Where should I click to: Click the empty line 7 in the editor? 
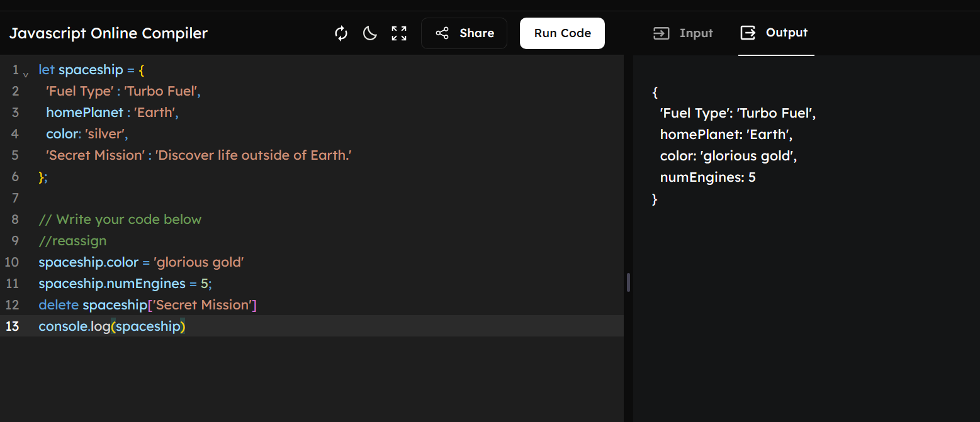click(252, 198)
